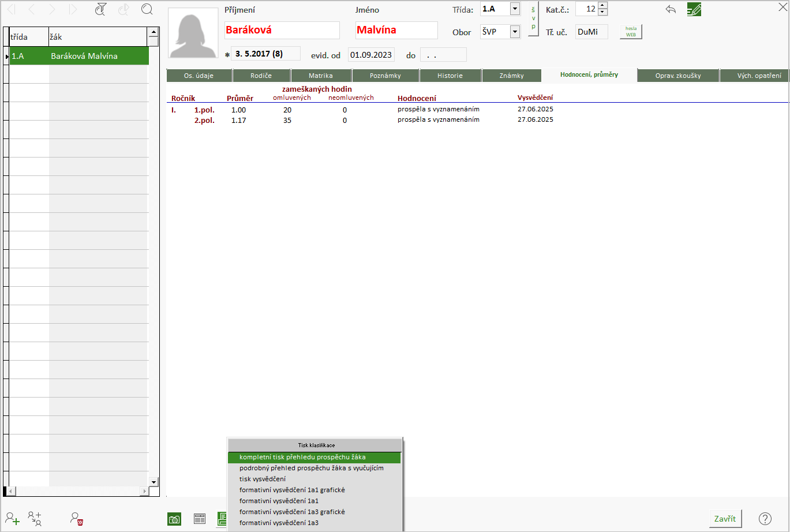
Task: Click the Příjmení field Baráková
Action: pyautogui.click(x=282, y=30)
